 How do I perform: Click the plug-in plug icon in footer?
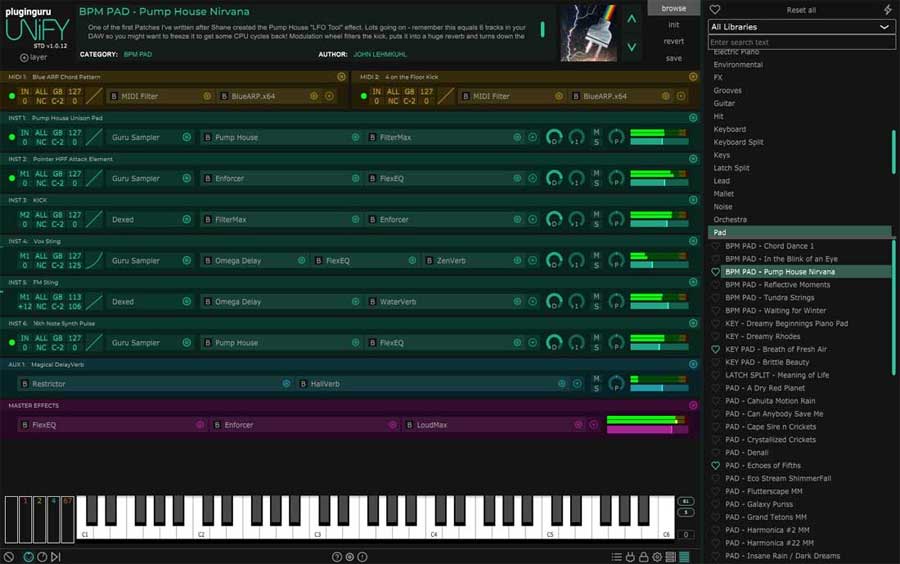pyautogui.click(x=630, y=557)
